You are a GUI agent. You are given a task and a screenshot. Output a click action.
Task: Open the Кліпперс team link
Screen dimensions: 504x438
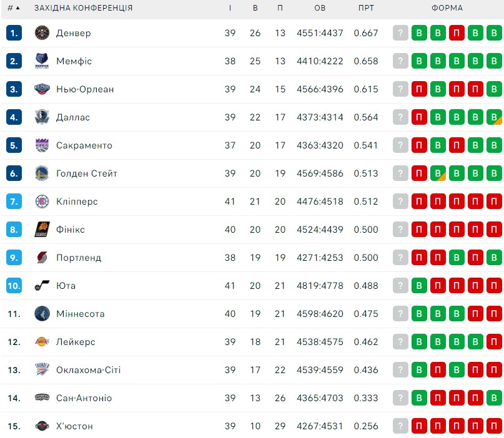coord(77,202)
